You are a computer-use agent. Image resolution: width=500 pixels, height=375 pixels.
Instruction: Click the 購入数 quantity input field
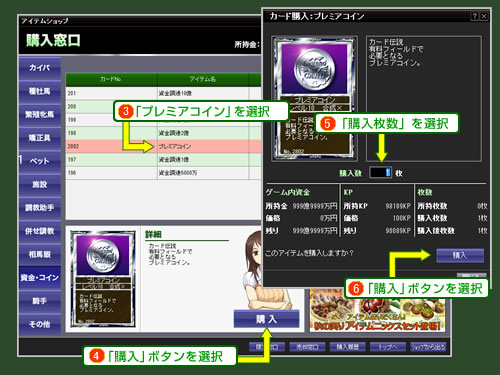click(380, 173)
